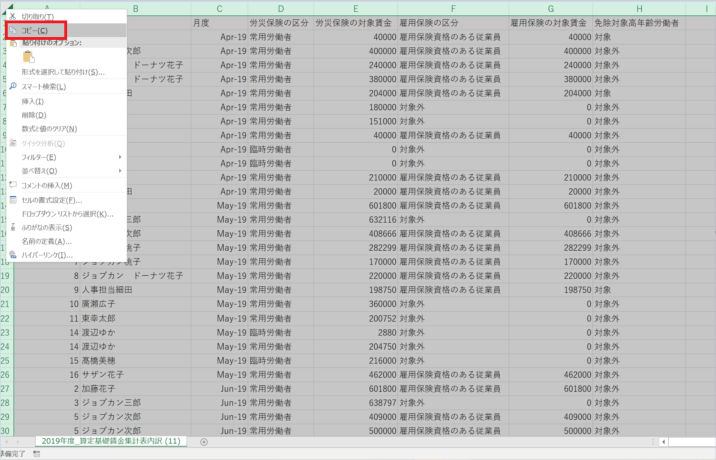Click cell with name 加藤花子
The height and width of the screenshot is (460, 716).
[x=136, y=389]
